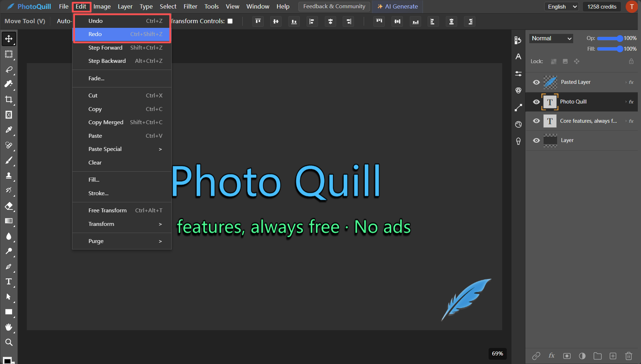Select the Dodge tool
Screen dimensions: 641x364
pyautogui.click(x=9, y=251)
